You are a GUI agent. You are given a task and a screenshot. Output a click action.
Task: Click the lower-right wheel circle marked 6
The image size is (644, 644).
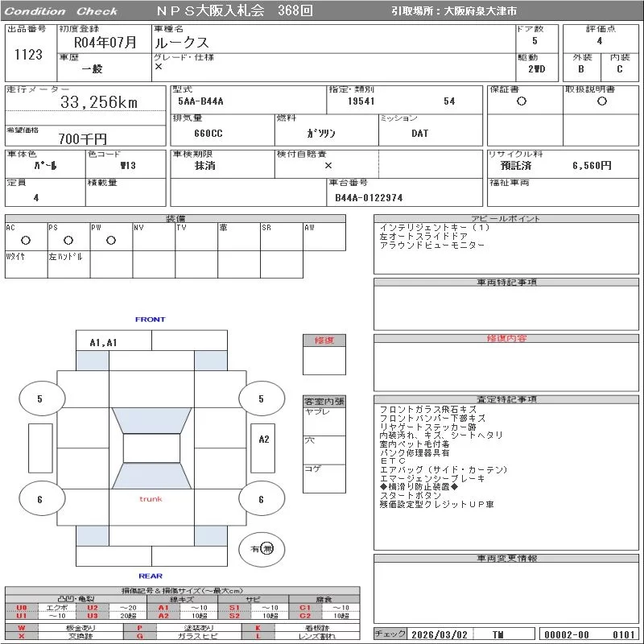pyautogui.click(x=261, y=499)
